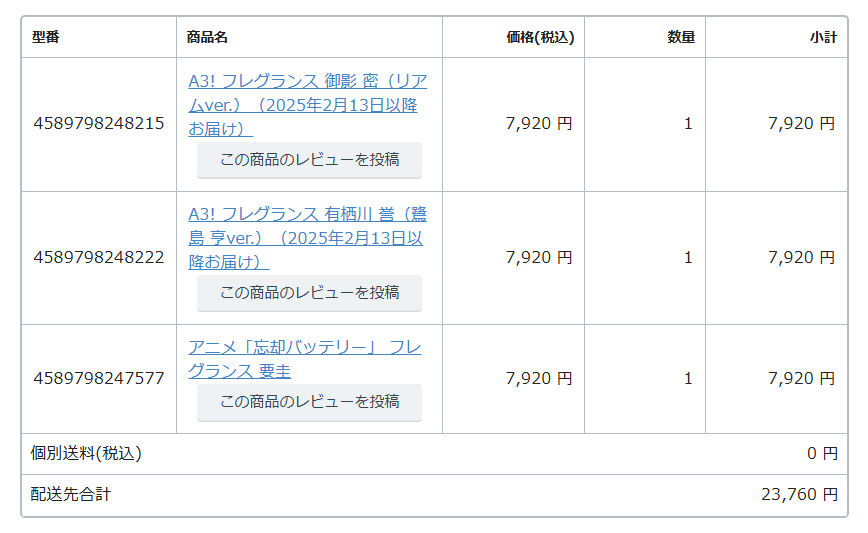Click the quantity 1 for 御影 密 item
Screen dimensions: 868x533
click(x=688, y=123)
